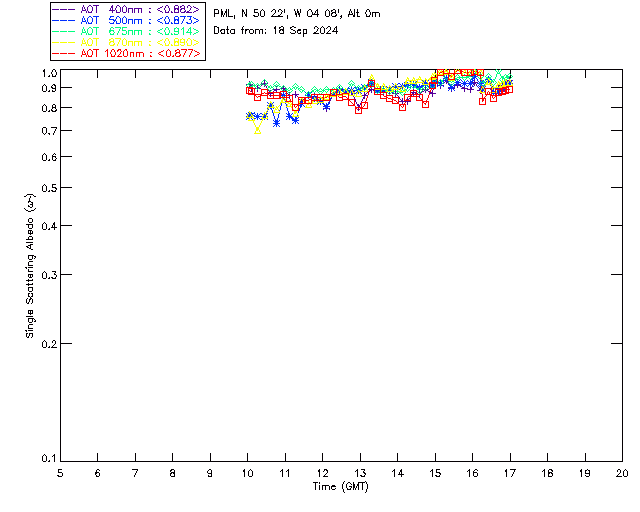Click the 0.5 y-axis tick label
This screenshot has width=640, height=512.
[49, 188]
